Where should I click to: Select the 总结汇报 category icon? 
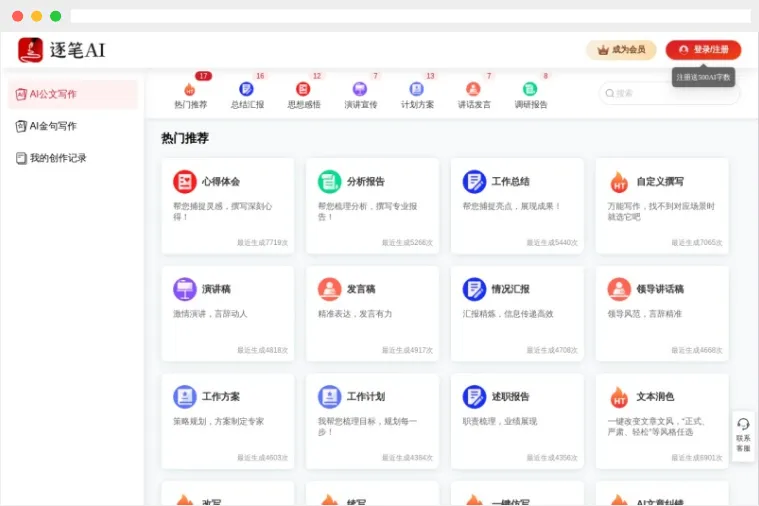(246, 89)
